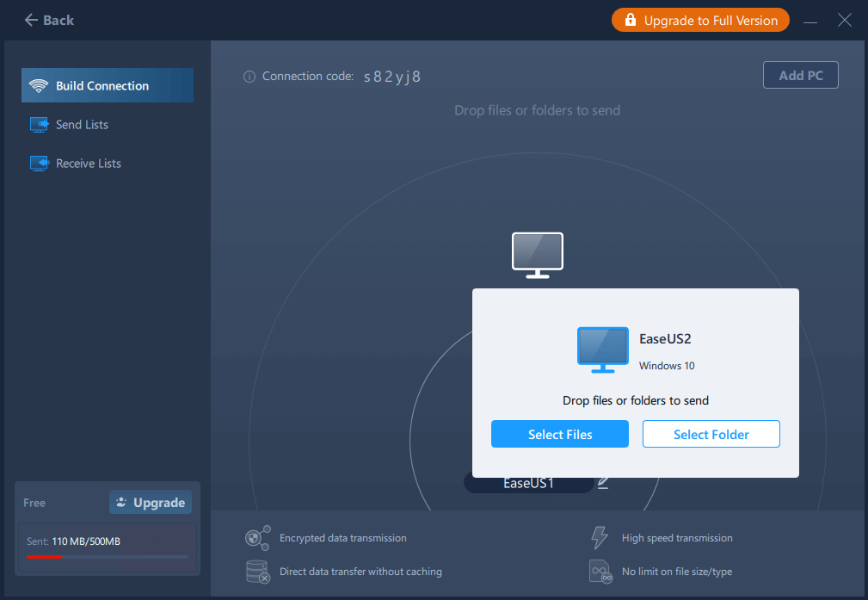Click Drop files or folders text in popup
The image size is (868, 600).
pyautogui.click(x=636, y=400)
